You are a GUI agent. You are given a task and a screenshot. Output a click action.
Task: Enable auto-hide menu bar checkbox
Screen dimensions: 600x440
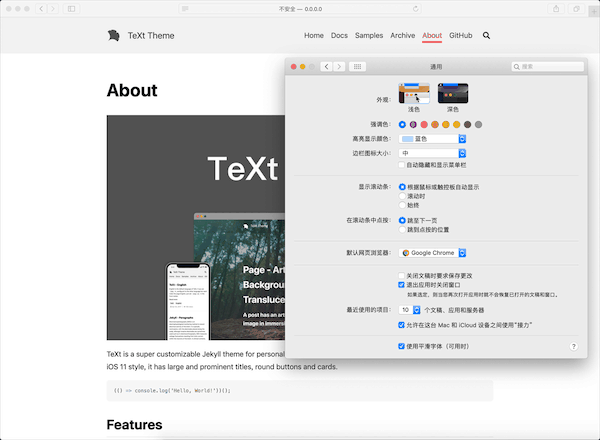402,165
